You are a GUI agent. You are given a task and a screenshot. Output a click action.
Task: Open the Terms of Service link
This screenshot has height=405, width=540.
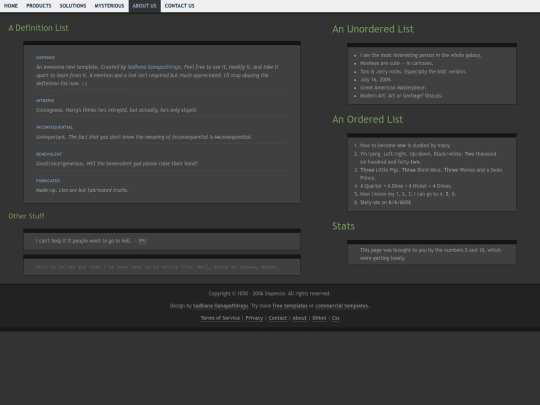pyautogui.click(x=220, y=318)
